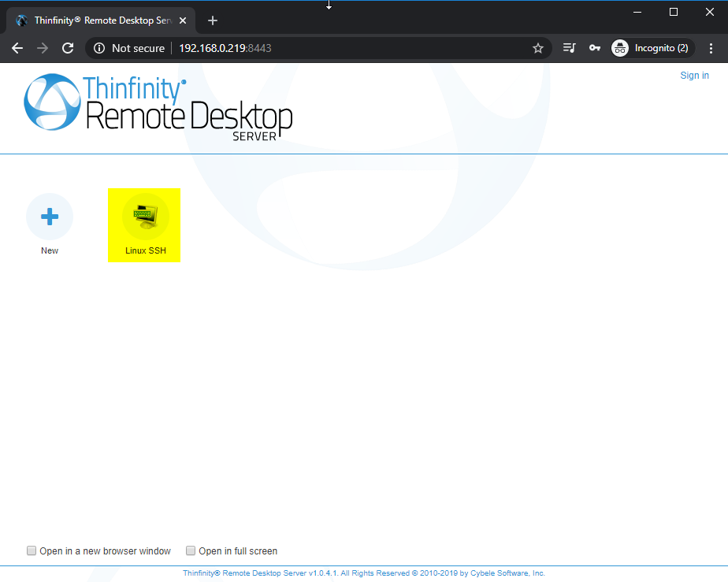Enable Open in full screen

[x=191, y=550]
